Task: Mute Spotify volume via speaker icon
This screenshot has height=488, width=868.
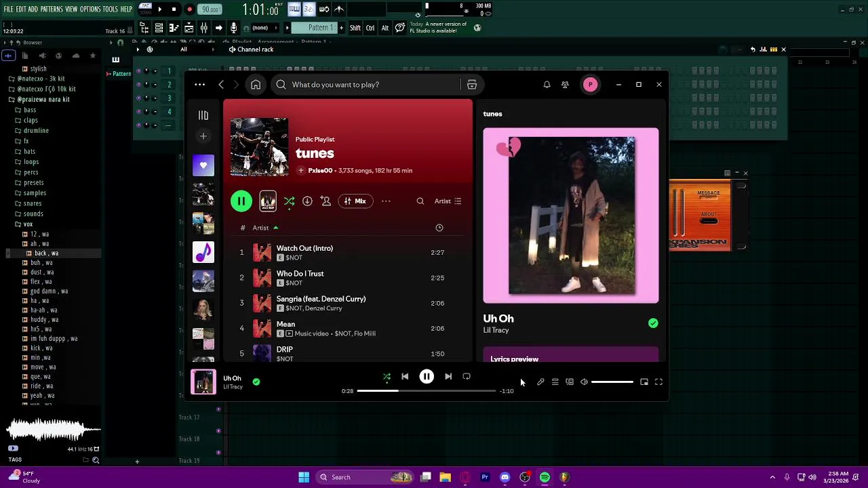Action: [584, 382]
